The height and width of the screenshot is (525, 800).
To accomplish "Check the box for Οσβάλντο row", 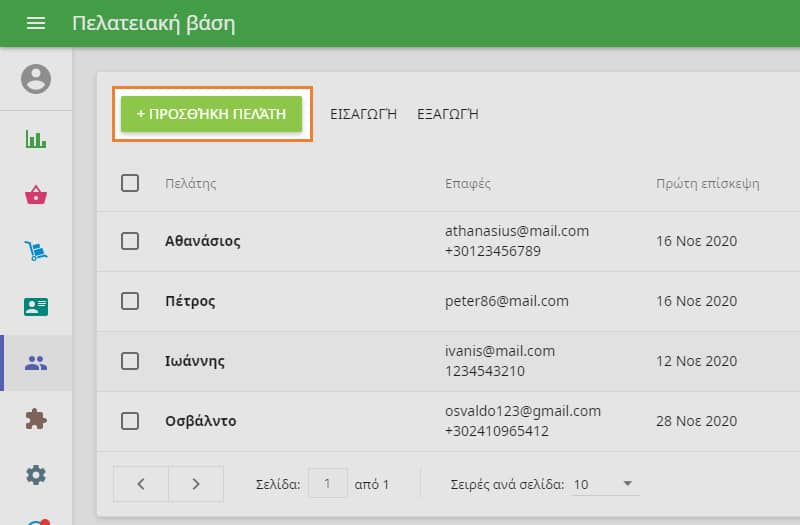I will coord(130,421).
